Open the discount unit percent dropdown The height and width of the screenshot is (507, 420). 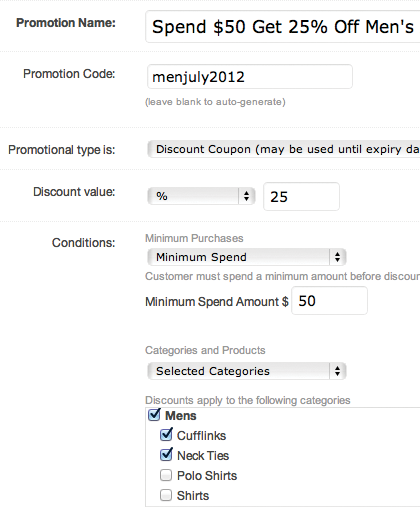pos(201,196)
